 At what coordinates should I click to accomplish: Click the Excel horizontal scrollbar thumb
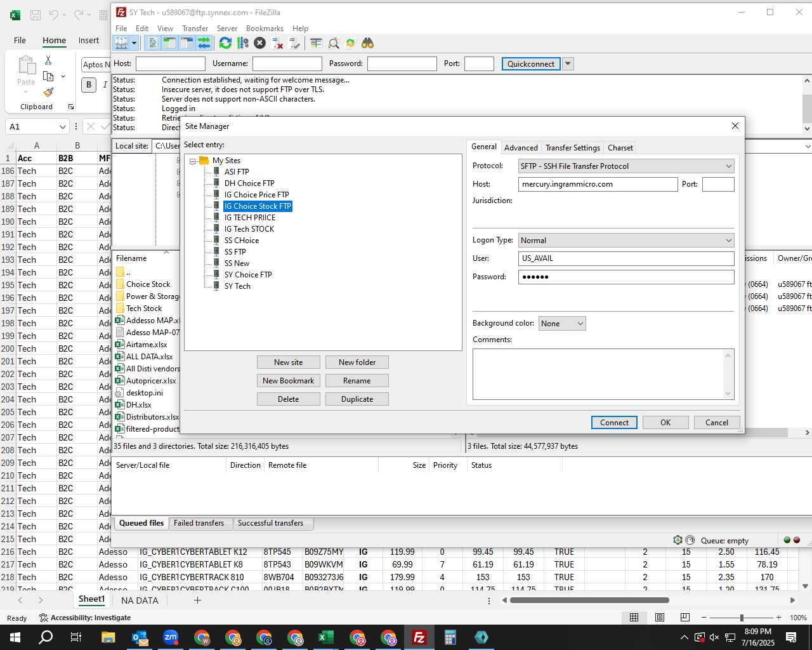coord(589,600)
